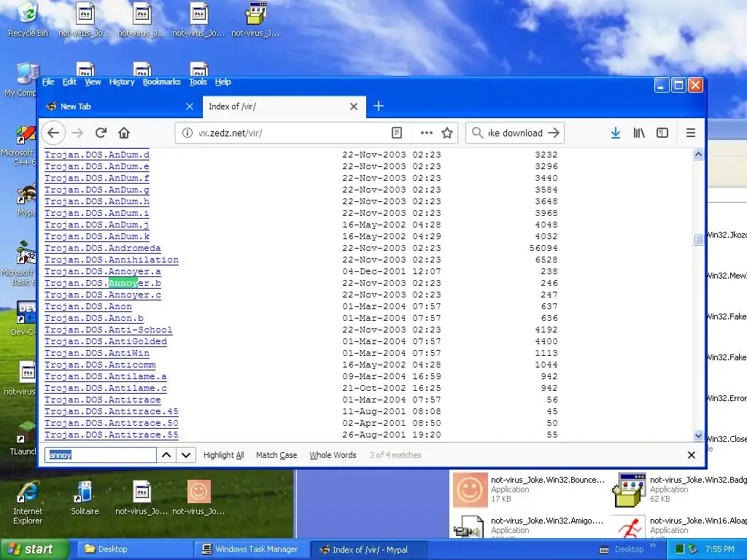Screen dimensions: 747x560
Task: Open Trojan.DOS.AnDum.d link
Action: 97,155
